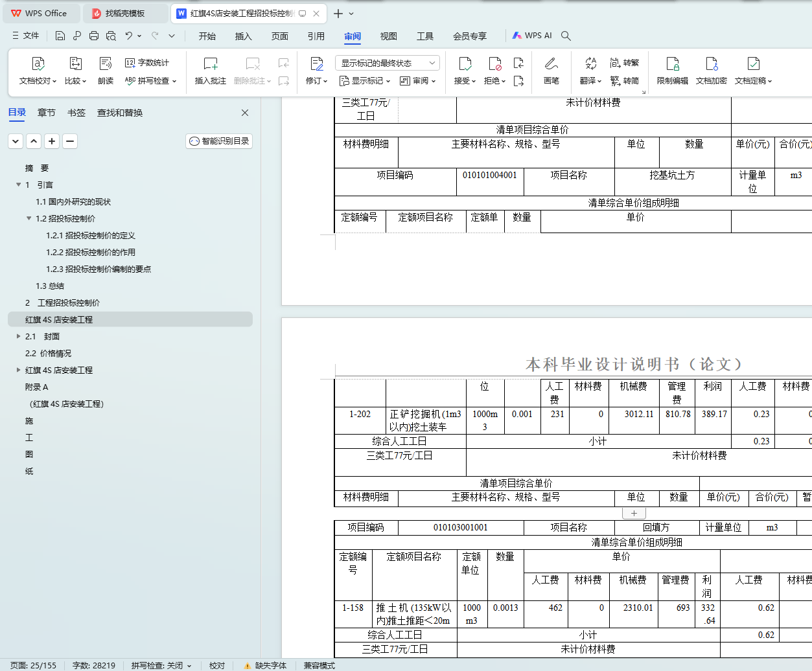Click the previous change icon
This screenshot has height=671, width=812.
(x=518, y=63)
